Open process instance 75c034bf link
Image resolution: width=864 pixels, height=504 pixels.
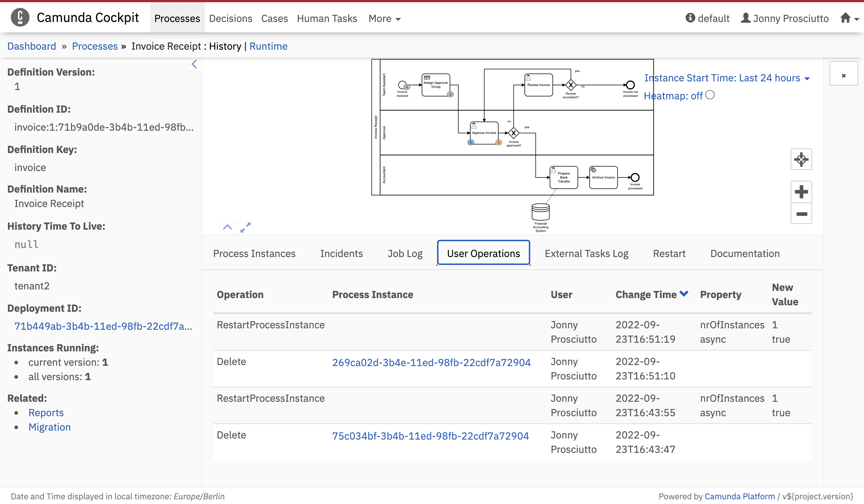[431, 436]
